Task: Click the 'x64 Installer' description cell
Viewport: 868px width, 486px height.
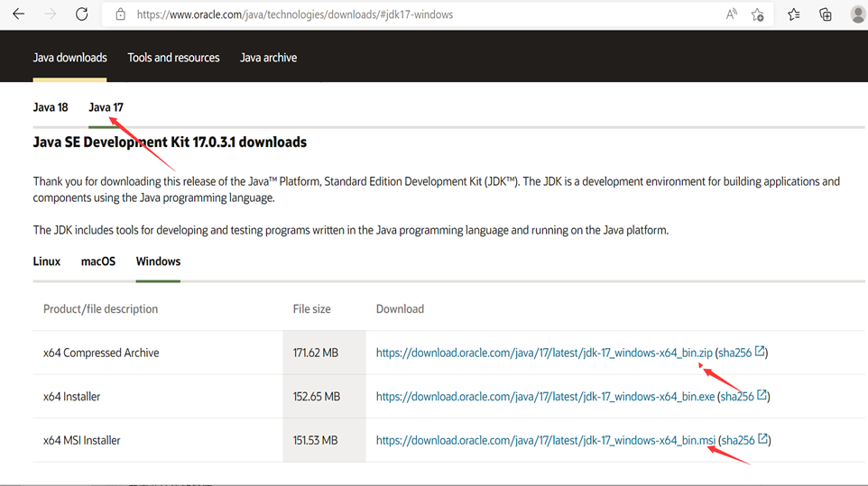Action: (x=158, y=397)
